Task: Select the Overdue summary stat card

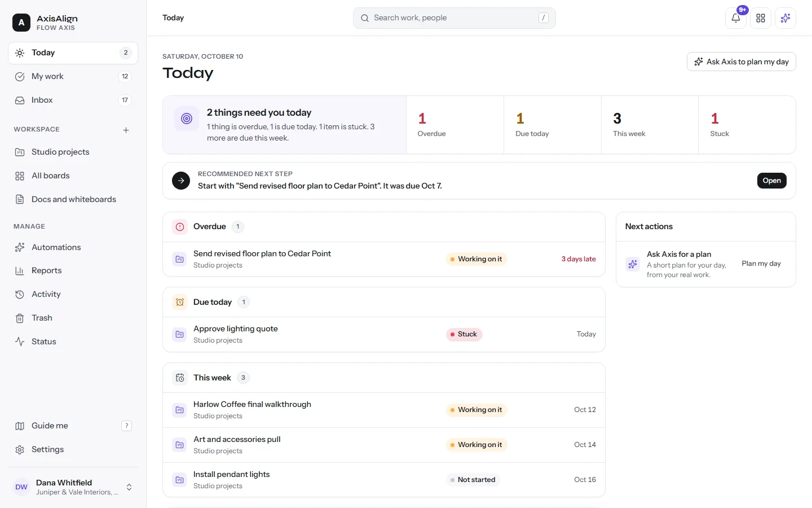Action: (x=454, y=125)
